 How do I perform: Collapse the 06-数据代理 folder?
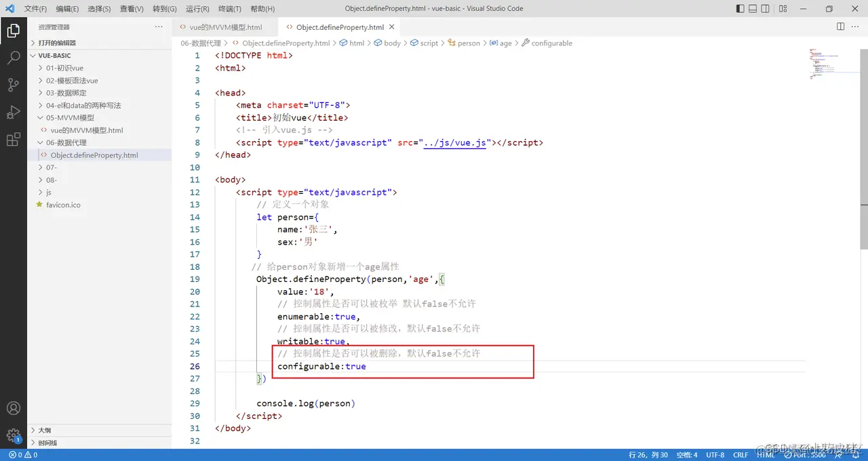99,142
